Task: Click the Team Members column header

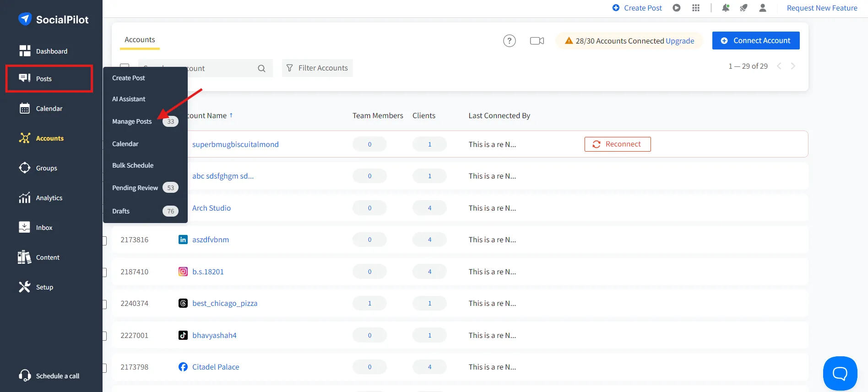Action: [x=378, y=115]
